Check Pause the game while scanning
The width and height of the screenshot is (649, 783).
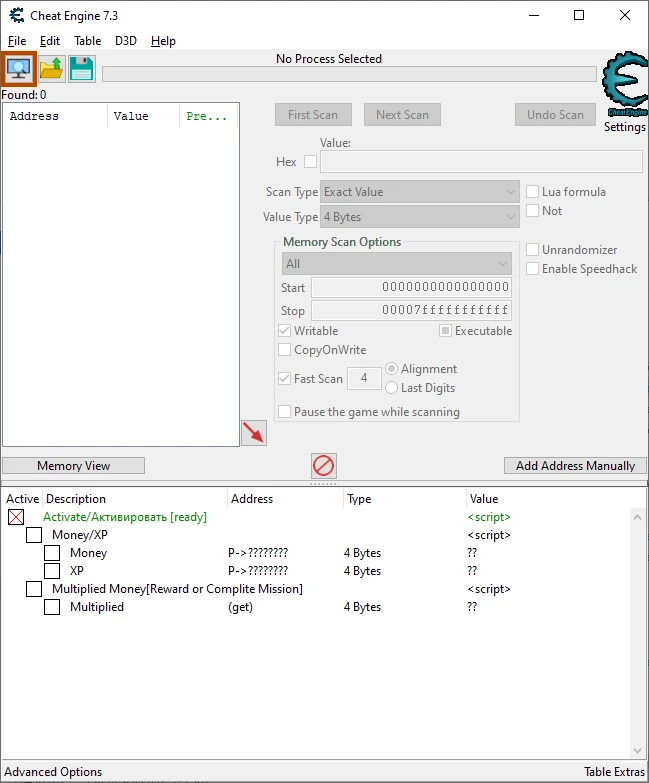(285, 411)
